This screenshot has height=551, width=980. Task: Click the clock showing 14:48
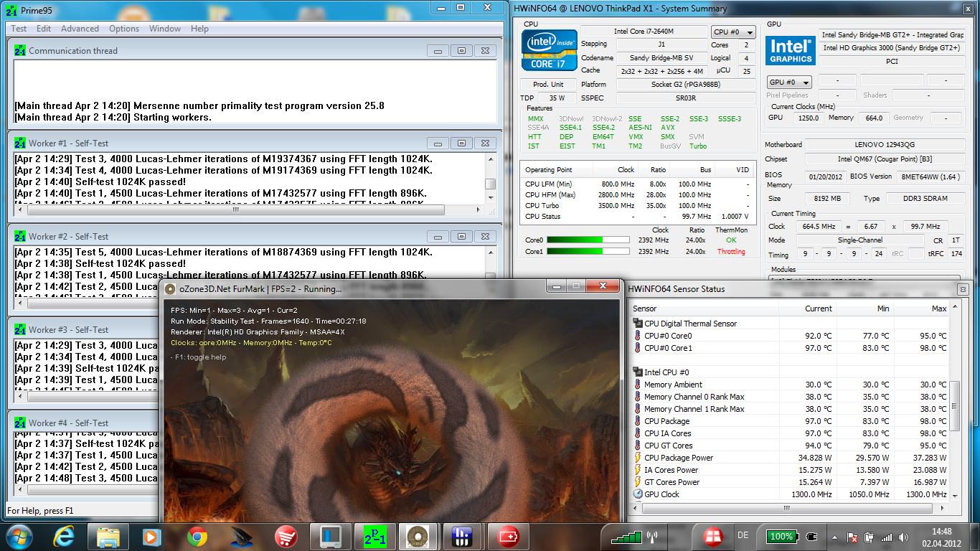(x=943, y=532)
